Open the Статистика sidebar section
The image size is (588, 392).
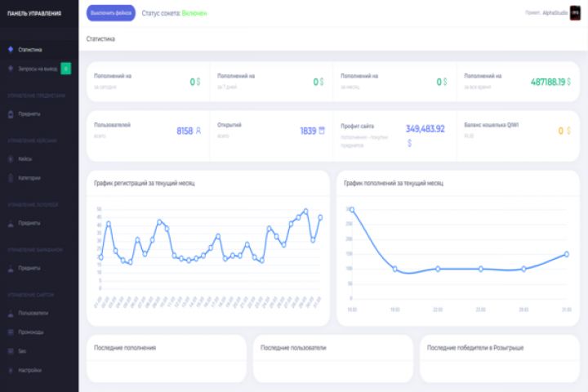(x=39, y=50)
